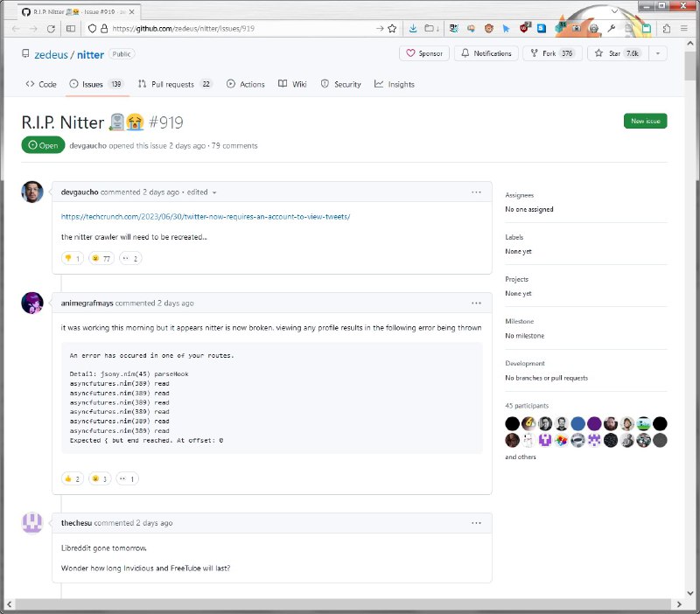The width and height of the screenshot is (700, 614).
Task: Go to the Pull requests tab
Action: tap(174, 84)
